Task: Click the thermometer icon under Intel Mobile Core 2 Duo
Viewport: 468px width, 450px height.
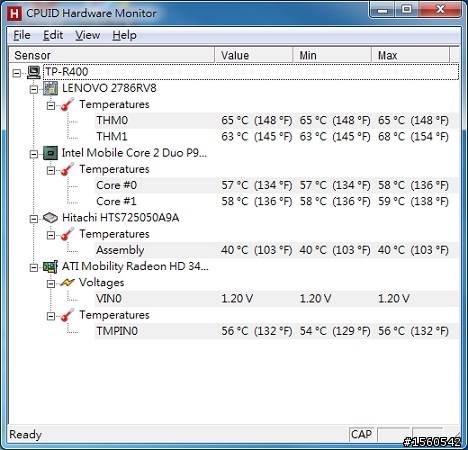Action: click(67, 169)
